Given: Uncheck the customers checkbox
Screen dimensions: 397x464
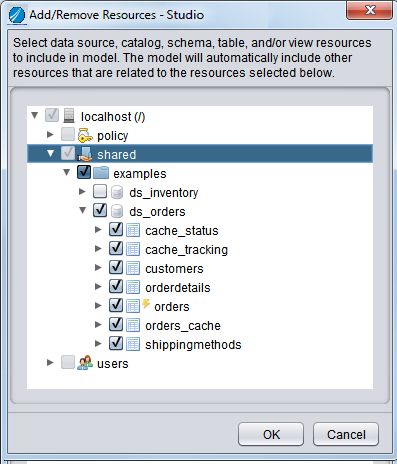Looking at the screenshot, I should point(116,267).
